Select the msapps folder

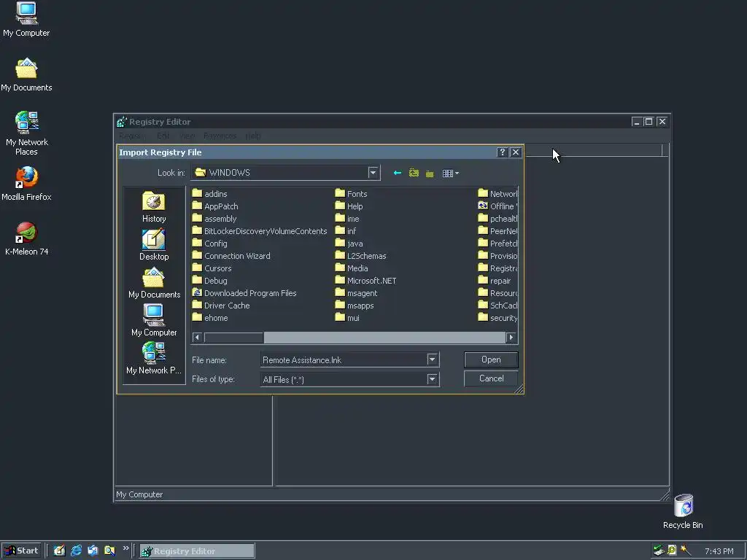pos(355,306)
